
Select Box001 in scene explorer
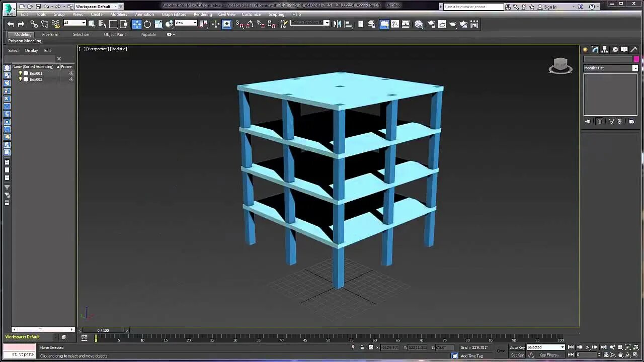pos(36,73)
